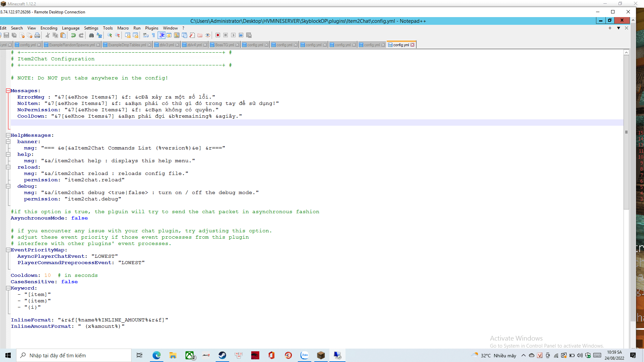
Task: Click the Print toolbar icon
Action: click(x=37, y=35)
